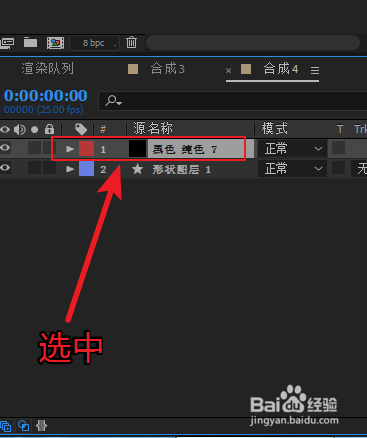Click layer number 1

coord(103,149)
